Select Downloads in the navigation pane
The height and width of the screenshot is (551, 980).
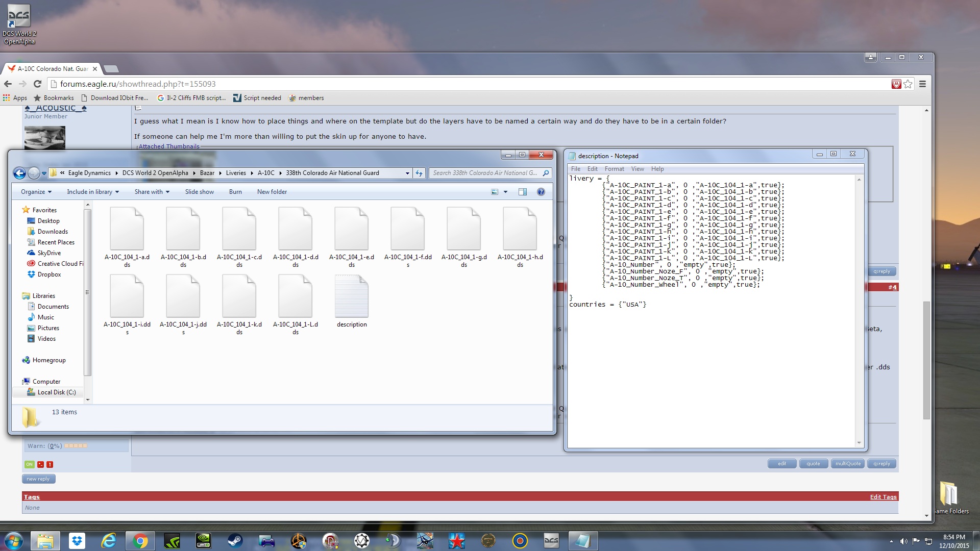[x=53, y=232]
